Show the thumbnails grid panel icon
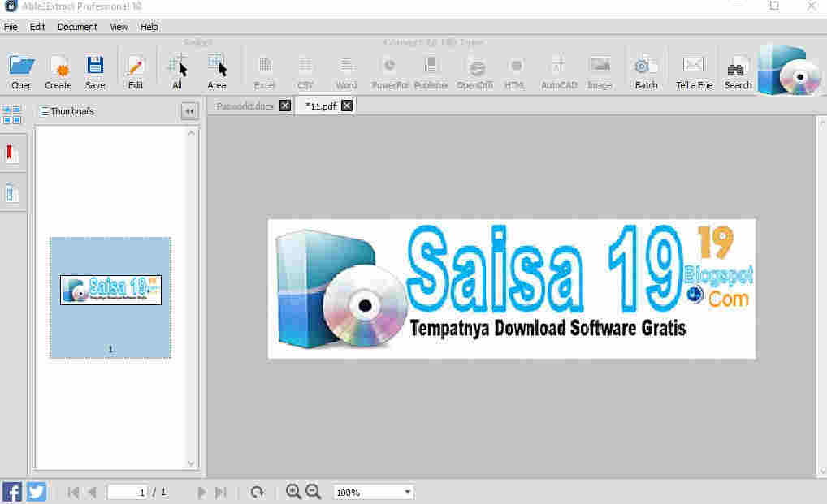Image resolution: width=827 pixels, height=504 pixels. click(11, 114)
